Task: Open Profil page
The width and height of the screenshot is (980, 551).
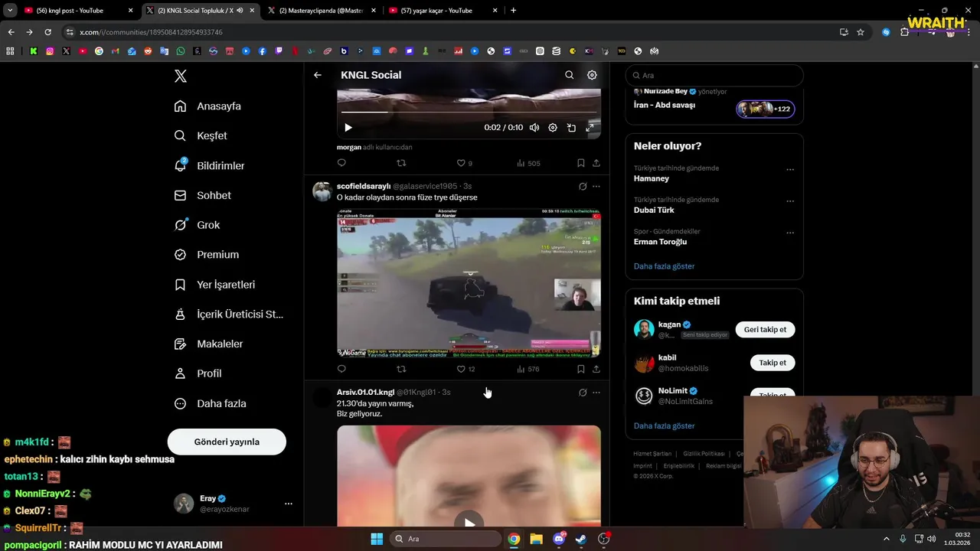Action: click(198, 373)
